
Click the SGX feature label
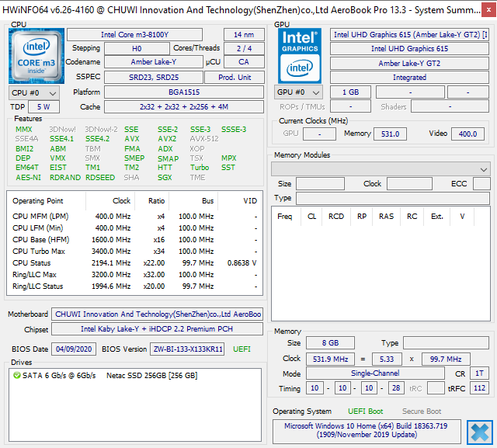pyautogui.click(x=165, y=178)
